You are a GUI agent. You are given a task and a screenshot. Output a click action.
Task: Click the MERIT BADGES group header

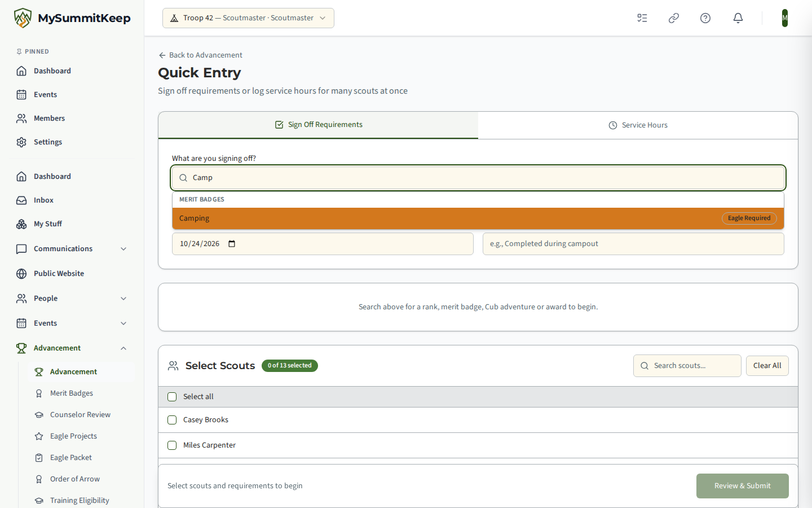click(x=202, y=200)
